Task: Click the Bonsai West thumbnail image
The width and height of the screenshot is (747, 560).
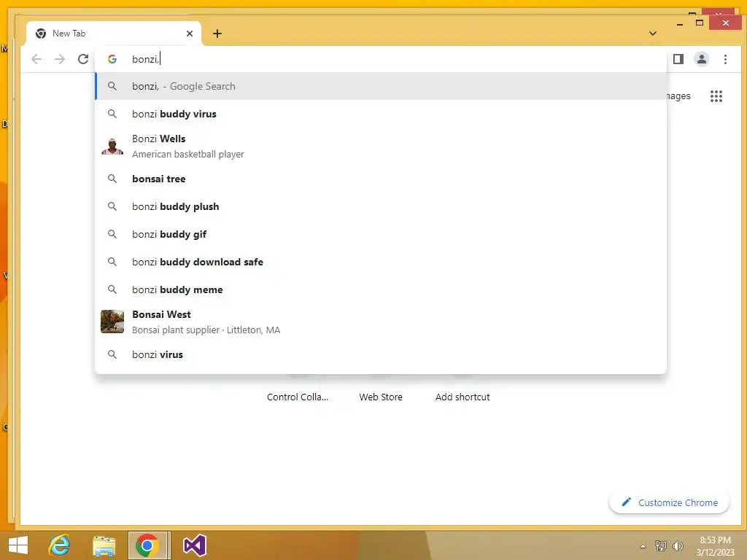Action: tap(112, 322)
